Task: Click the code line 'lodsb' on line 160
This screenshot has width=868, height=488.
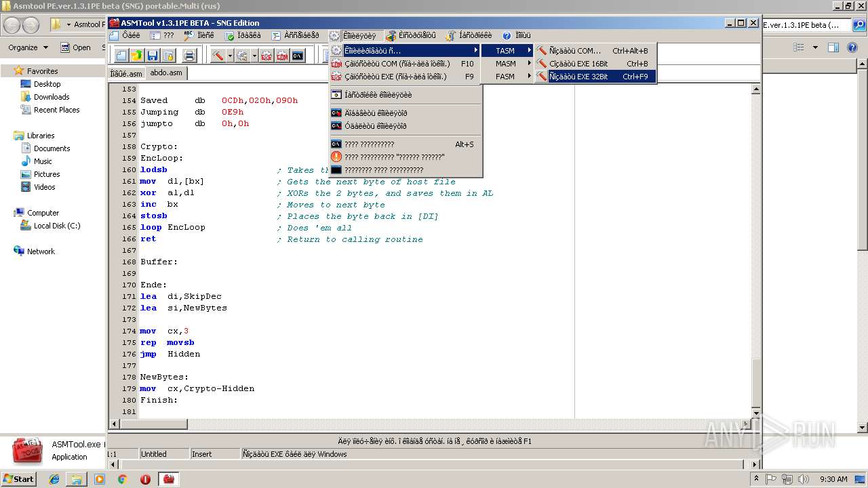Action: click(153, 170)
